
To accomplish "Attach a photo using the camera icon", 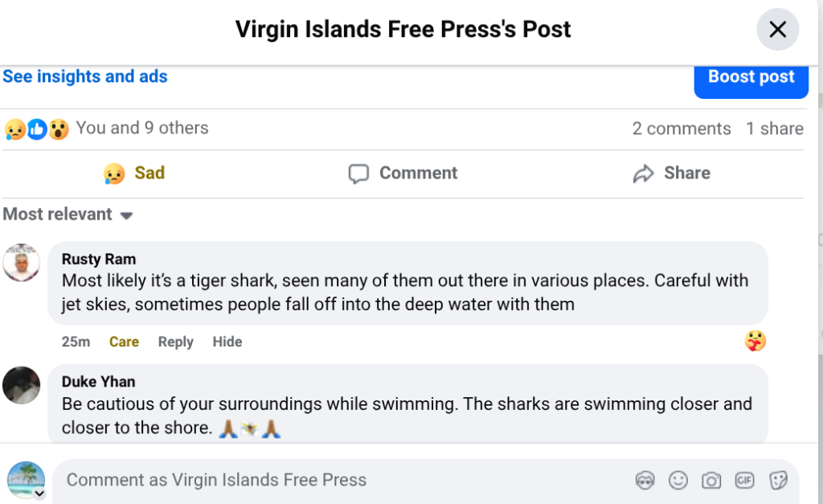I will click(711, 481).
